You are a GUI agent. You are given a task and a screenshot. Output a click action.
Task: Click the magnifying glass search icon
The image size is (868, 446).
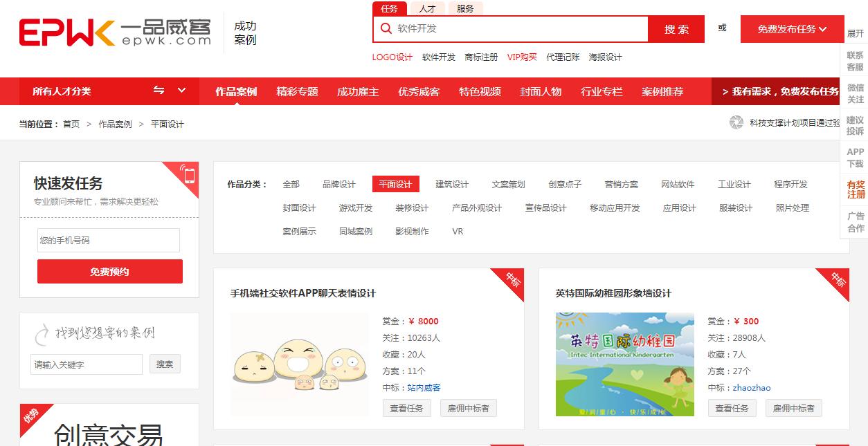point(387,29)
